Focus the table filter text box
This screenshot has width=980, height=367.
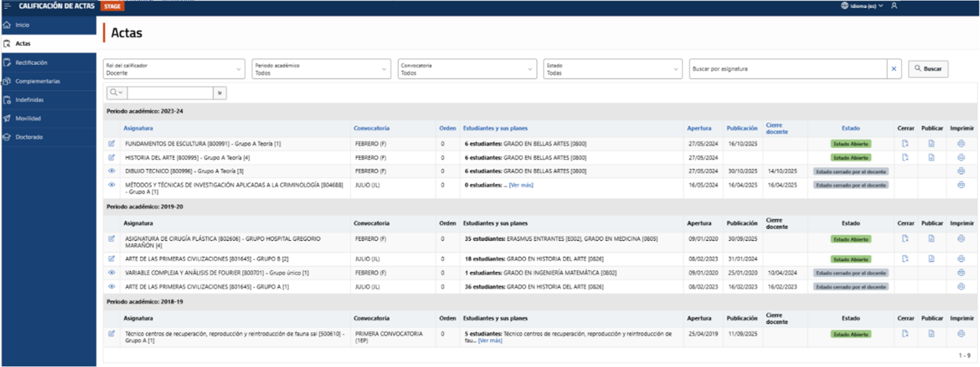coord(170,93)
